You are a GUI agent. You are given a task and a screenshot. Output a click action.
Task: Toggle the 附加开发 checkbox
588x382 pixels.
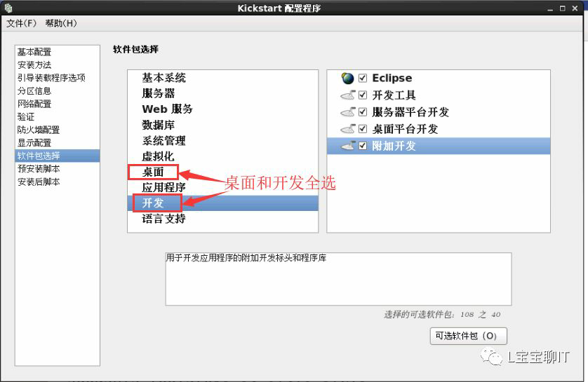pyautogui.click(x=363, y=146)
